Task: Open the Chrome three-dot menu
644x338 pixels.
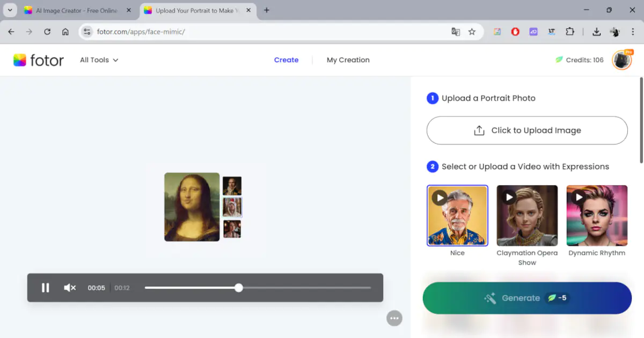Action: tap(633, 32)
